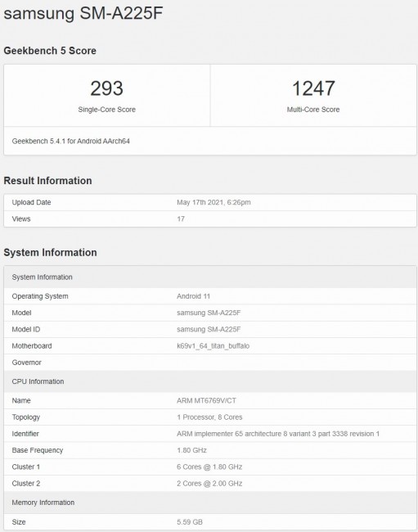Click the samsung SM-A225F page title

[x=83, y=14]
